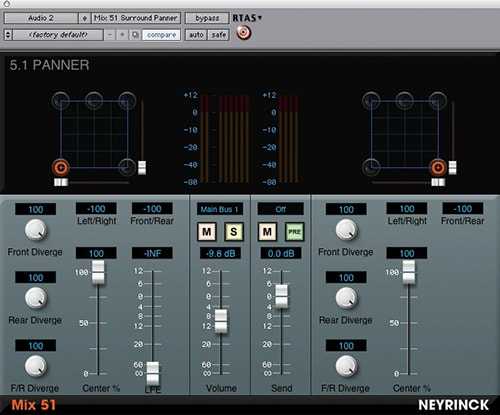The image size is (500, 415).
Task: Click the minus preset button
Action: click(x=110, y=35)
